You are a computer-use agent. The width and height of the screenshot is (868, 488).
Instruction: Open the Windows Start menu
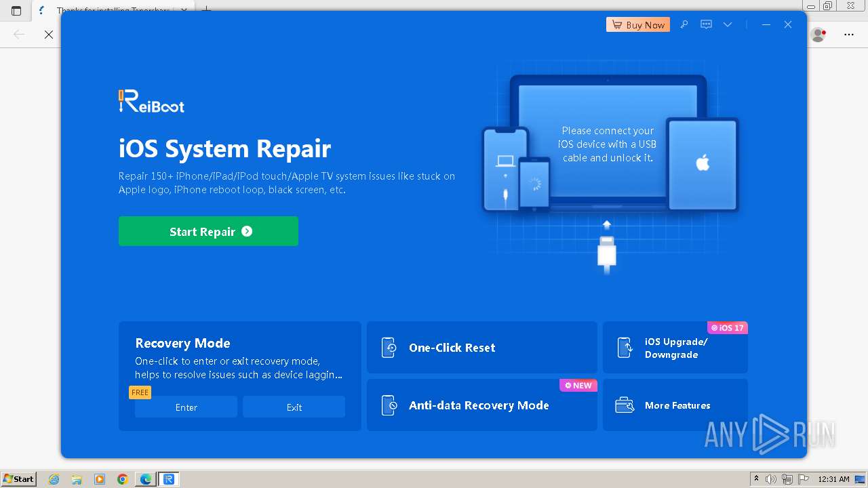click(x=19, y=479)
